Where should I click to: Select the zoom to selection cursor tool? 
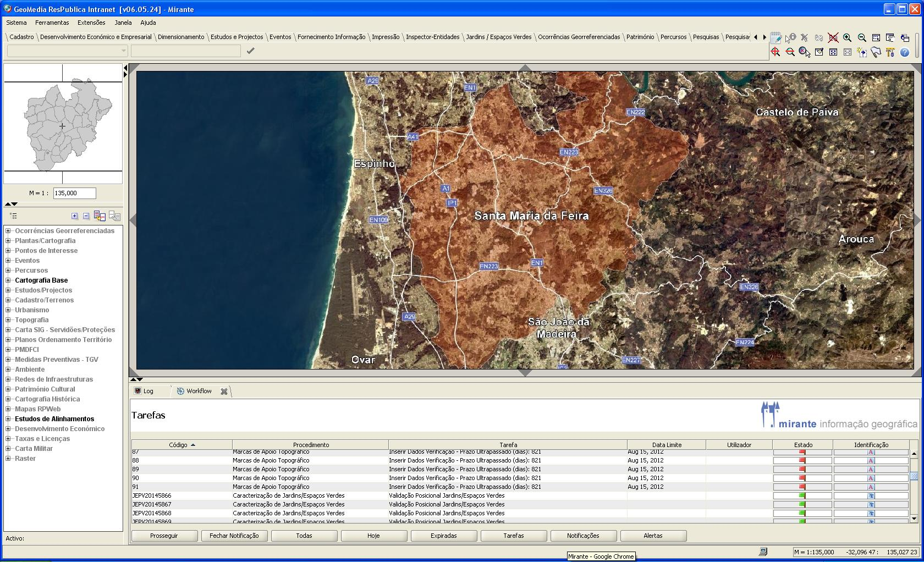805,52
